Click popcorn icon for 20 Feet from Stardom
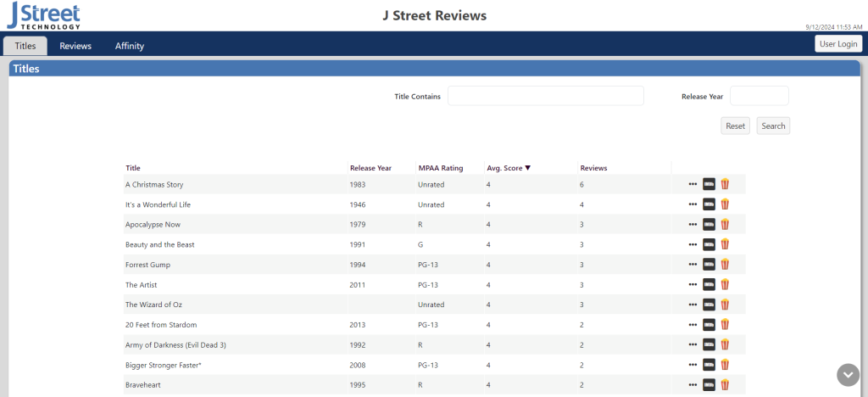 pyautogui.click(x=725, y=324)
